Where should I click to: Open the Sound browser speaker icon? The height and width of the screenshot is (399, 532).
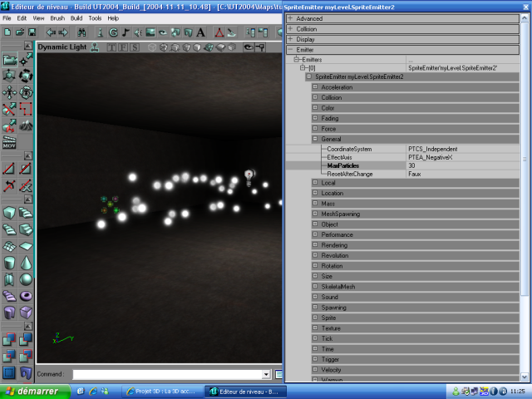tap(138, 32)
